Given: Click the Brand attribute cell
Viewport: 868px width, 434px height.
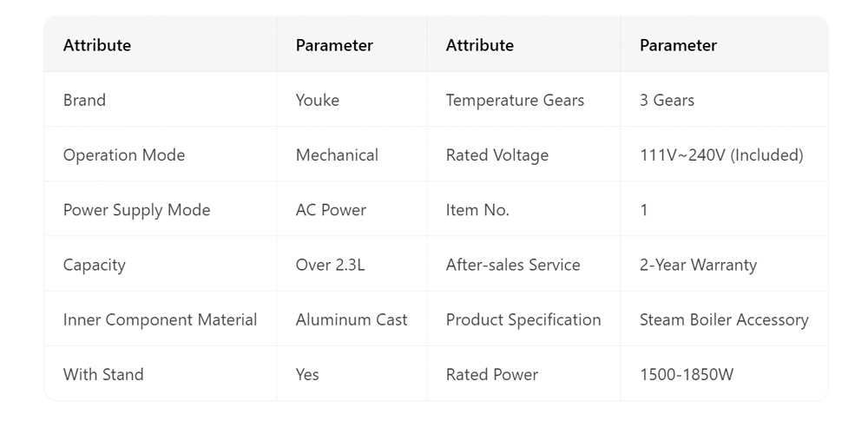Looking at the screenshot, I should (84, 101).
